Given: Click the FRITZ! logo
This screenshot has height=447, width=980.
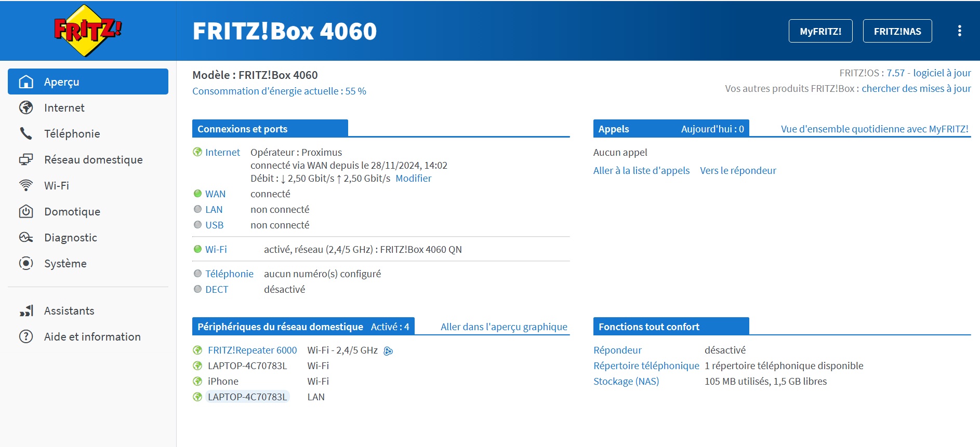Looking at the screenshot, I should tap(88, 30).
